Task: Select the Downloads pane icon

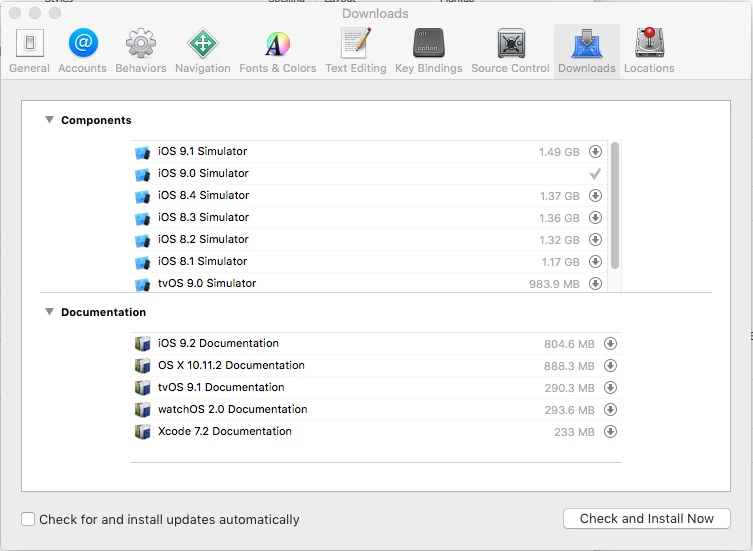Action: click(x=587, y=51)
